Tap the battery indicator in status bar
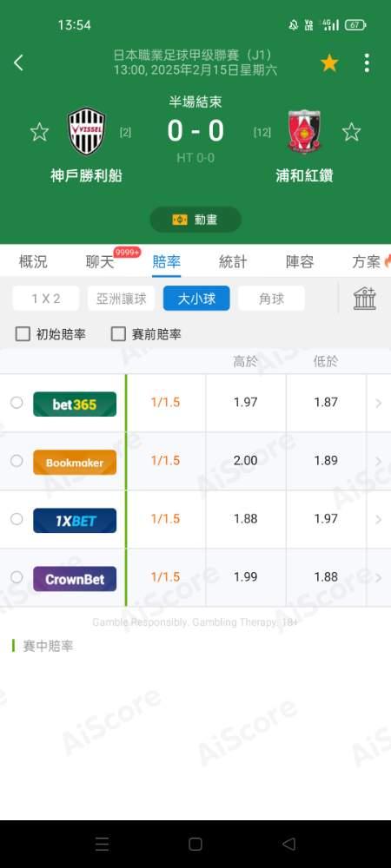391x868 pixels. point(355,25)
